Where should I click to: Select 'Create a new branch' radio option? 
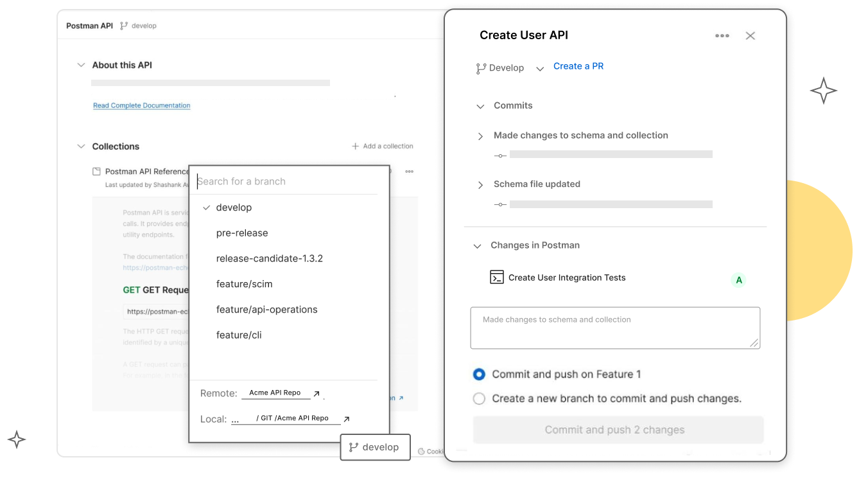(479, 398)
